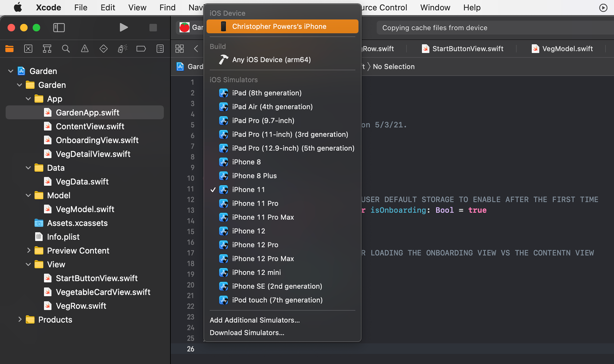614x364 pixels.
Task: Open the Report navigator icon
Action: coord(160,49)
